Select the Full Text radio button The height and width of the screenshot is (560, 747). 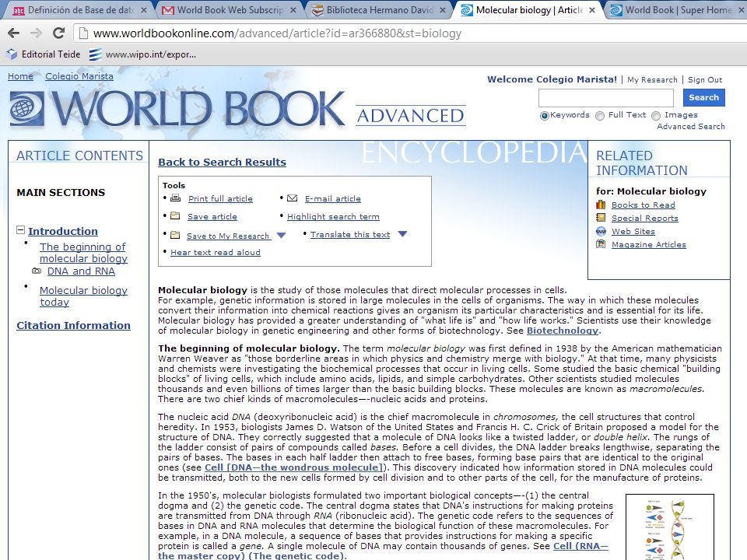tap(600, 116)
